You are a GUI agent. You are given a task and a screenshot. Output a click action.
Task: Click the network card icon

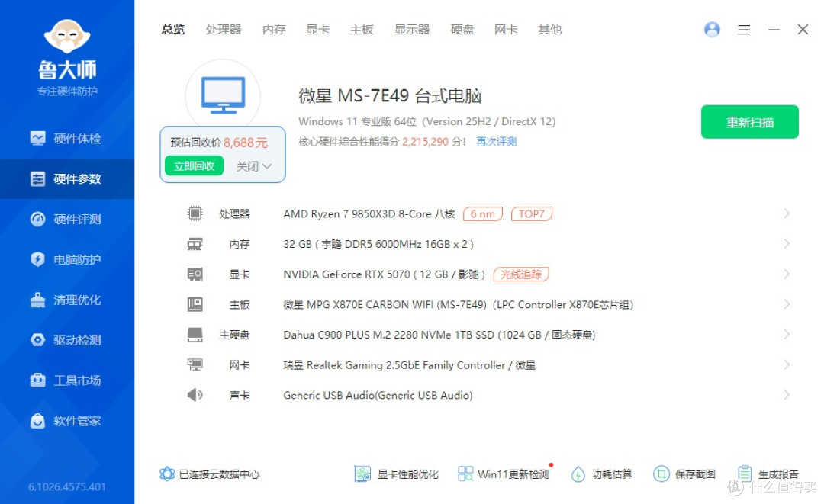tap(195, 364)
